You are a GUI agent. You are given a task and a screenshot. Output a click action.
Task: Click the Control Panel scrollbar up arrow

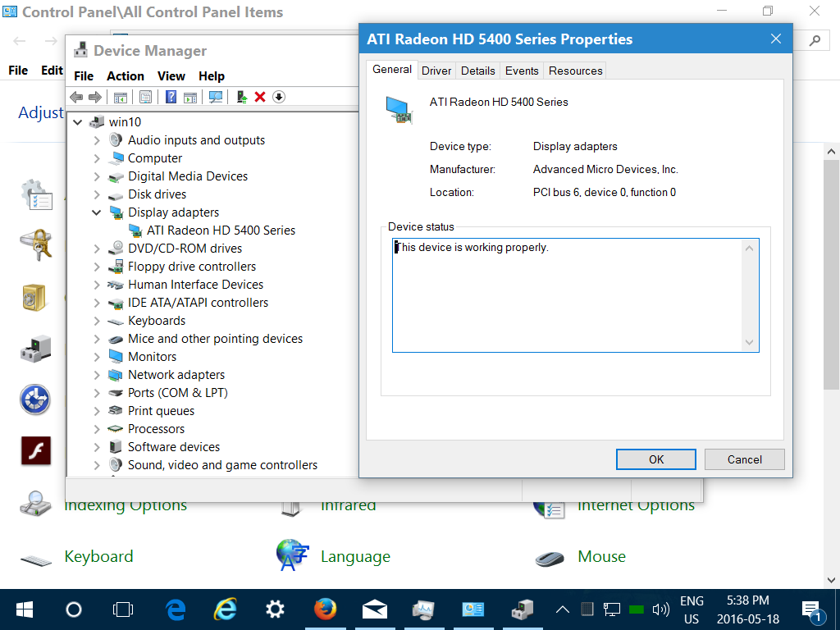[832, 152]
